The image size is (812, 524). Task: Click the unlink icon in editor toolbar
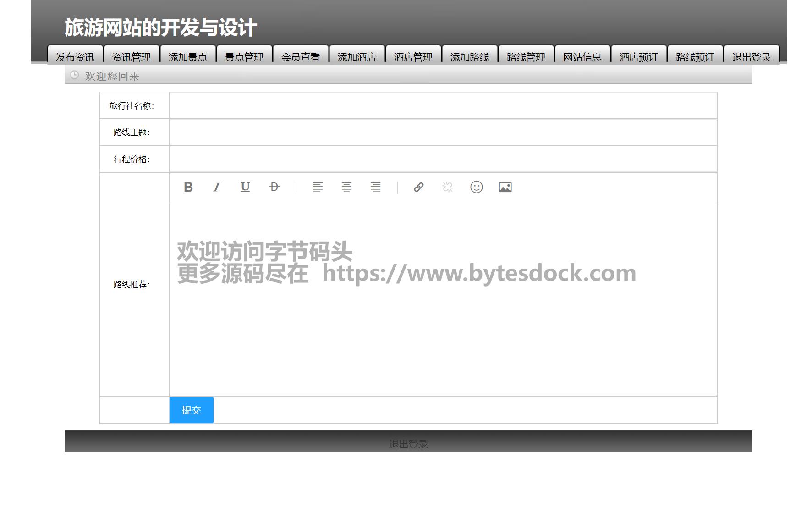click(x=448, y=187)
